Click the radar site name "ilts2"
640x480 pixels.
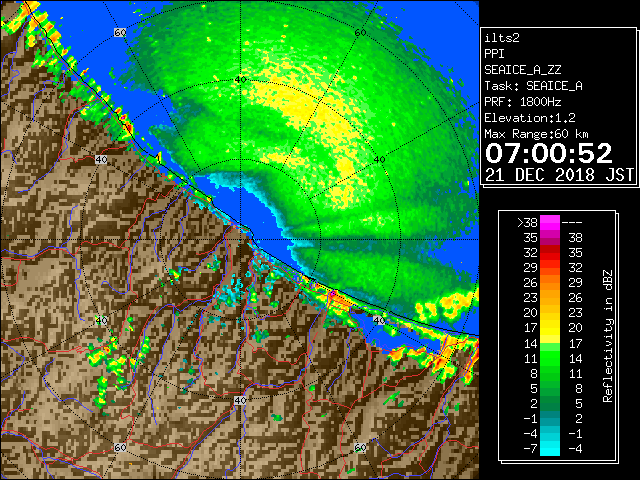coord(502,38)
